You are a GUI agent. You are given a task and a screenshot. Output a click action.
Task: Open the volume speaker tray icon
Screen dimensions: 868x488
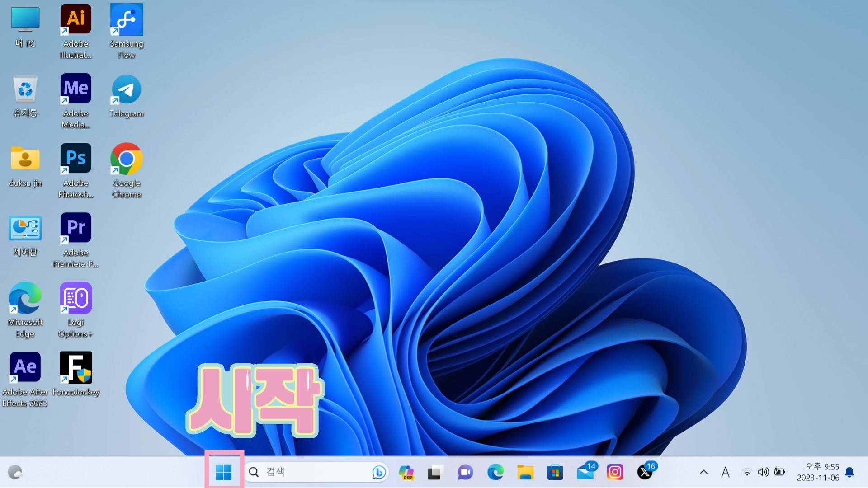tap(763, 472)
